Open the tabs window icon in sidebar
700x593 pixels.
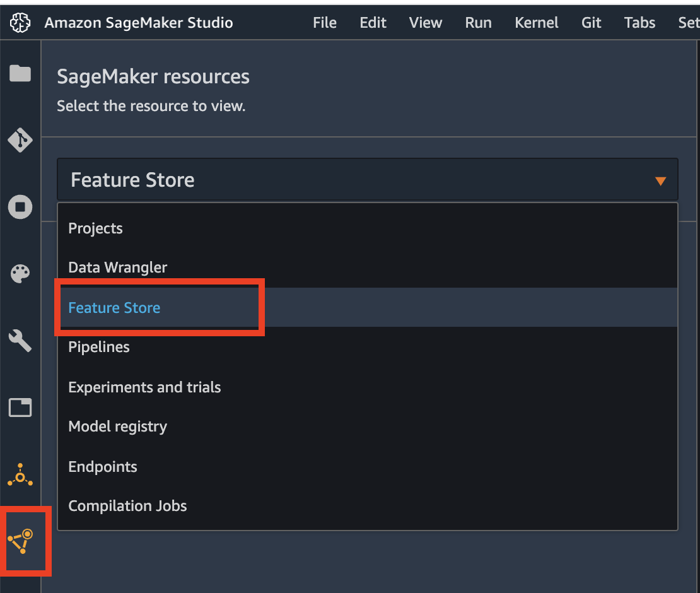point(20,408)
